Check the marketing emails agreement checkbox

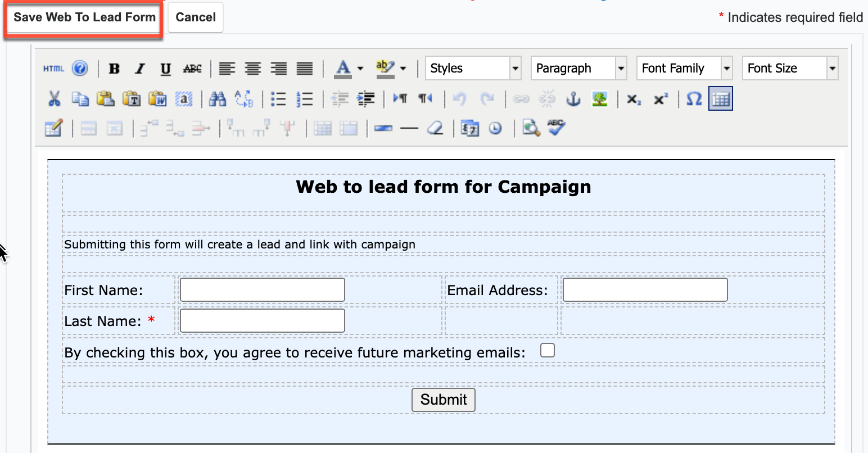click(x=548, y=350)
